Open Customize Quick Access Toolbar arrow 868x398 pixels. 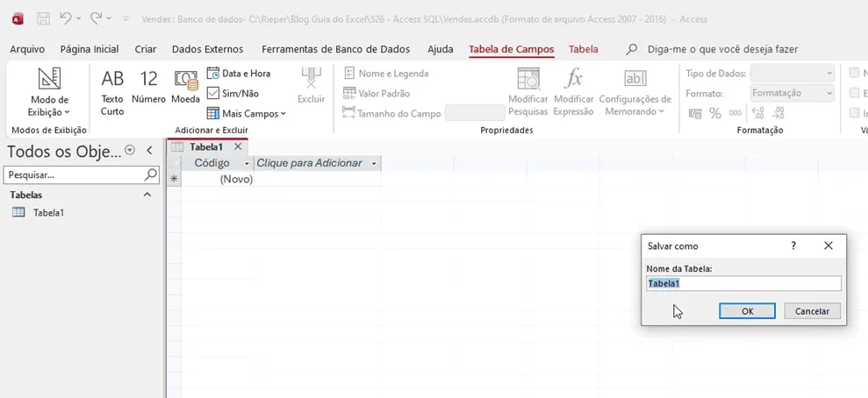126,18
